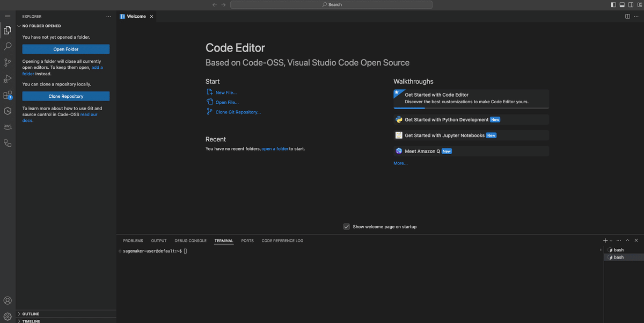The width and height of the screenshot is (644, 323).
Task: Open the Manage gear icon
Action: click(8, 317)
